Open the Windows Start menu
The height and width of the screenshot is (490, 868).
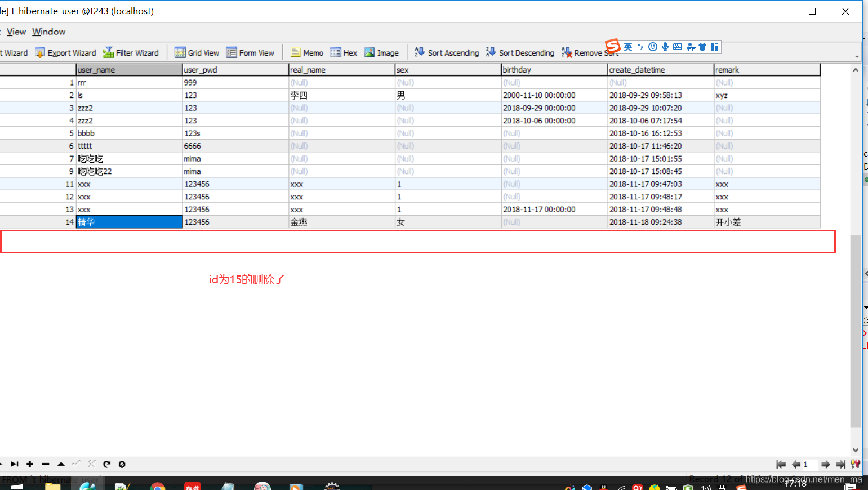[16, 487]
